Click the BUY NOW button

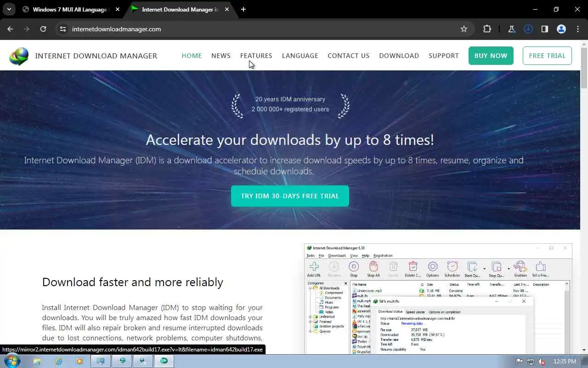tap(491, 56)
